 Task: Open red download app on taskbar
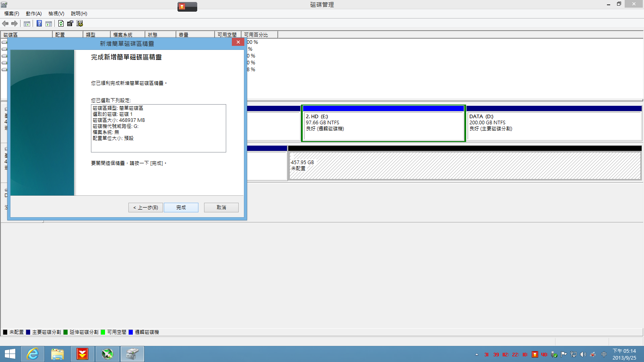coord(83,354)
